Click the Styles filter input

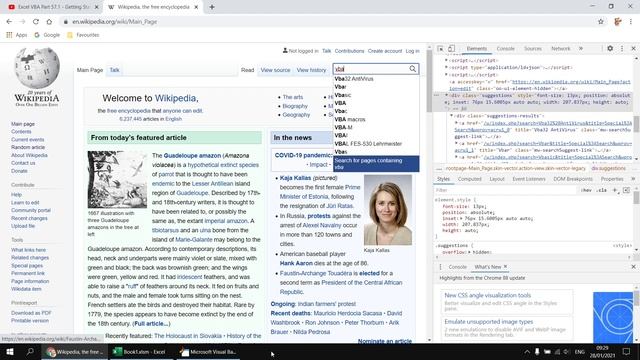(504, 190)
